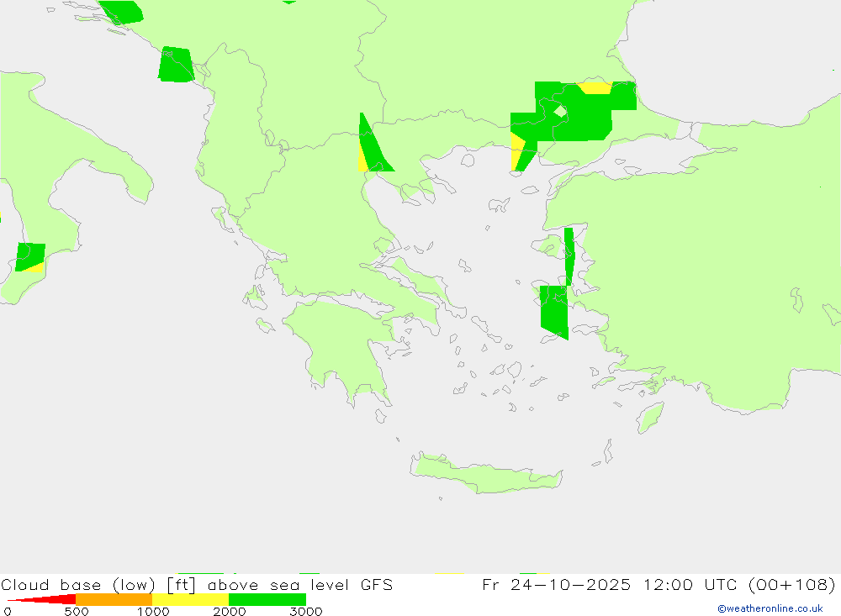Click the 'Cloud base (low) [ft] above sea level GFS' title

tap(197, 585)
